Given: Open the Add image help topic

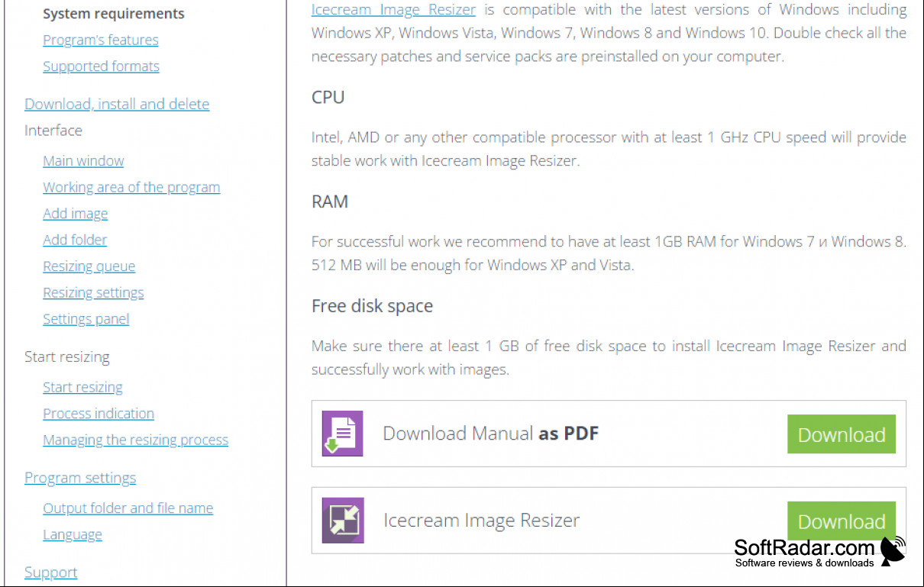Looking at the screenshot, I should click(x=75, y=214).
